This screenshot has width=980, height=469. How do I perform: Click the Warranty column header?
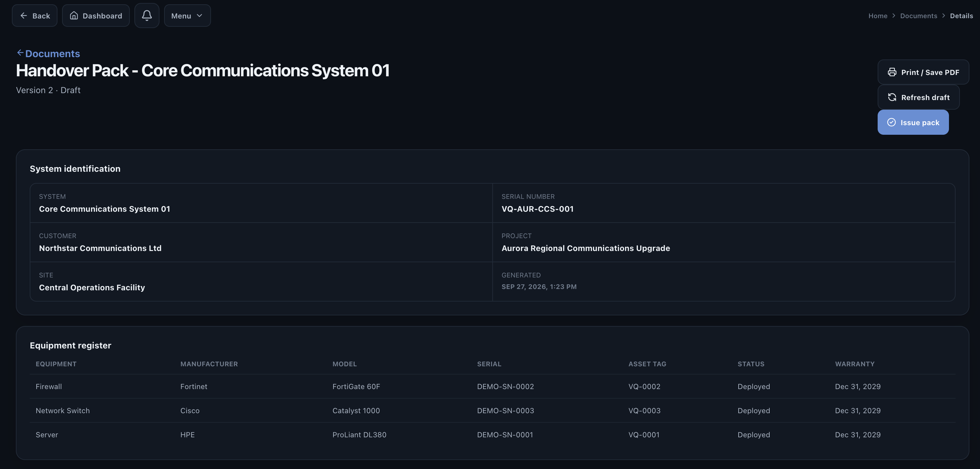click(x=855, y=364)
